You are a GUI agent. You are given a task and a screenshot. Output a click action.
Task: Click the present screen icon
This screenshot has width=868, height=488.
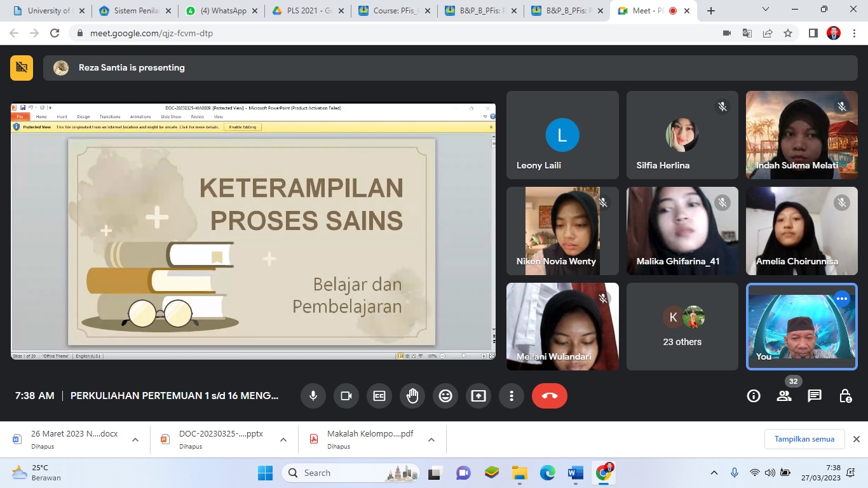click(478, 396)
